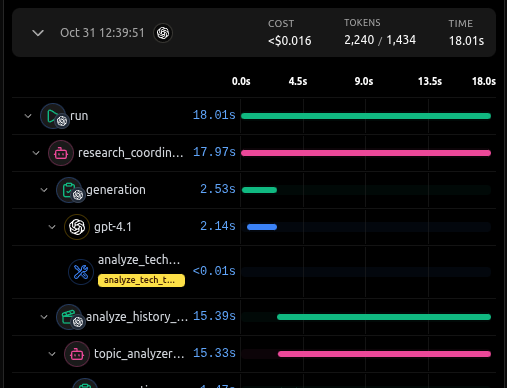Click the green run timeline bar
The image size is (507, 388).
coord(366,116)
